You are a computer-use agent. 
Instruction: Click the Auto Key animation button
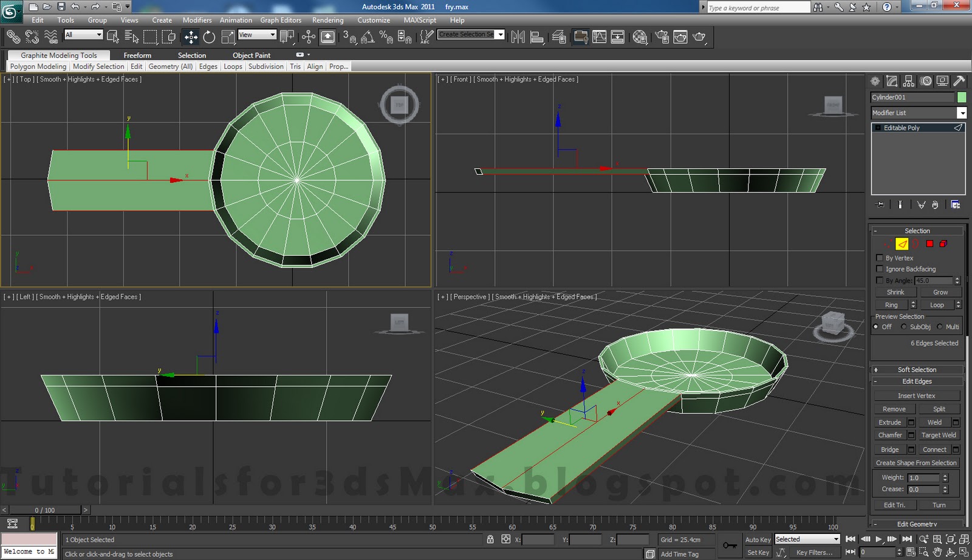tap(758, 539)
